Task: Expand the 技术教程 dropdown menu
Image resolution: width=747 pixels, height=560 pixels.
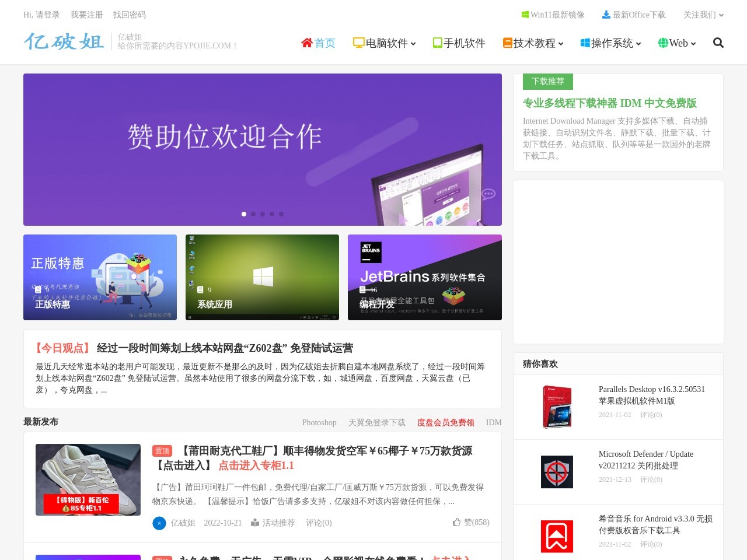Action: tap(533, 43)
